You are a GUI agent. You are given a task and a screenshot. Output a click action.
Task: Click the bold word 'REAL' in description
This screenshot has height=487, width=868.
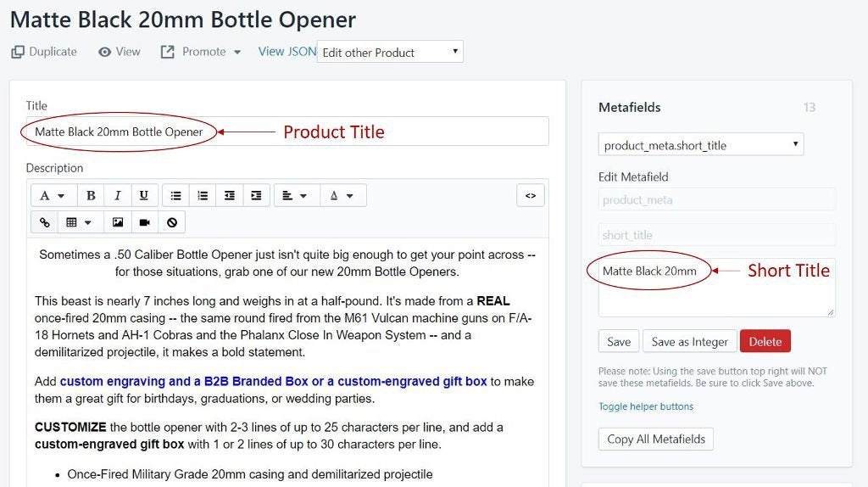(493, 301)
